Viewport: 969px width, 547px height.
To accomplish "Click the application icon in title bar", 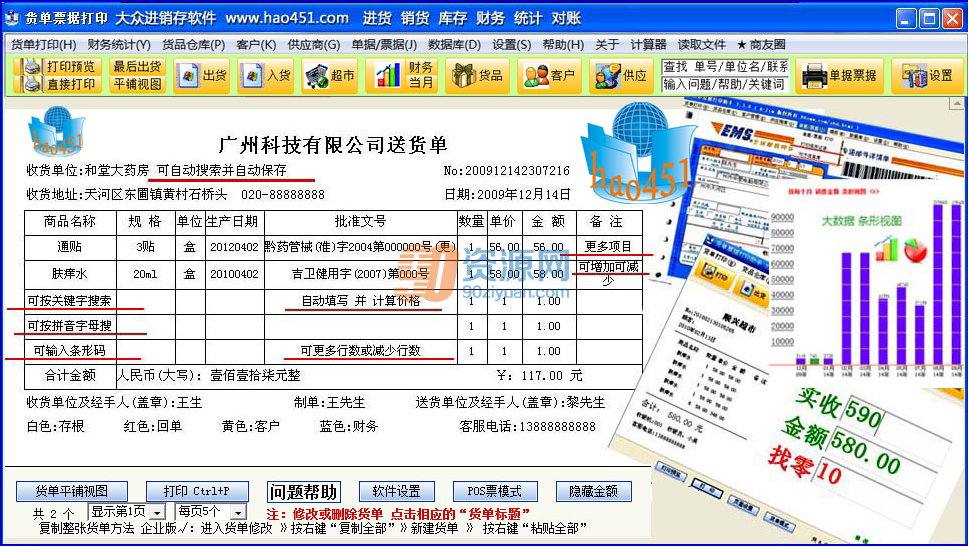I will pos(11,18).
